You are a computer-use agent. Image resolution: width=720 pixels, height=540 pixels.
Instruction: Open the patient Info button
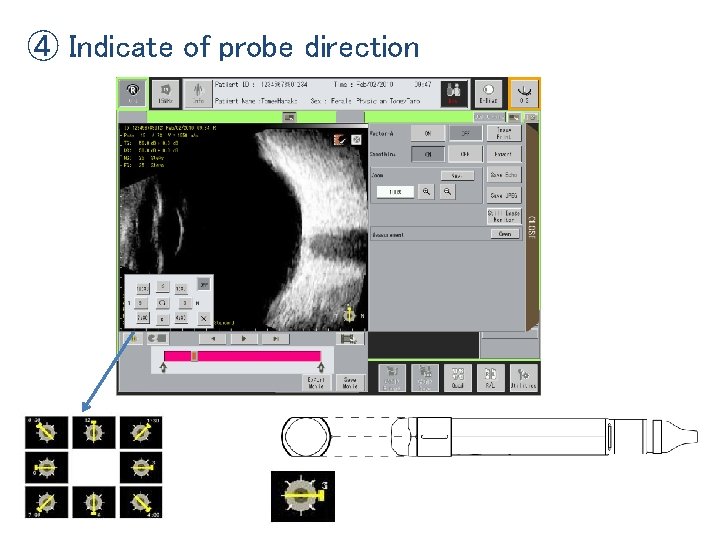[198, 94]
